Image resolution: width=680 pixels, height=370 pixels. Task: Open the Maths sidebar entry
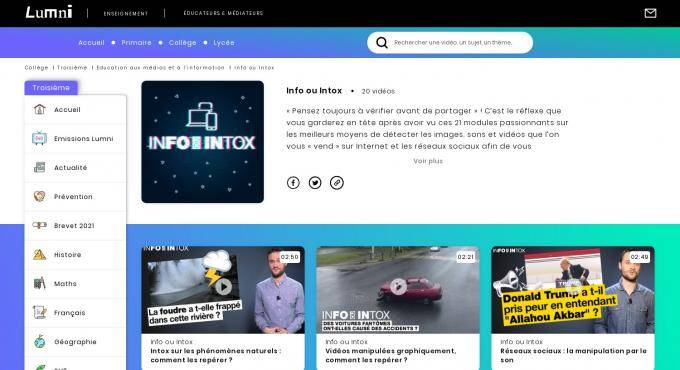click(75, 284)
